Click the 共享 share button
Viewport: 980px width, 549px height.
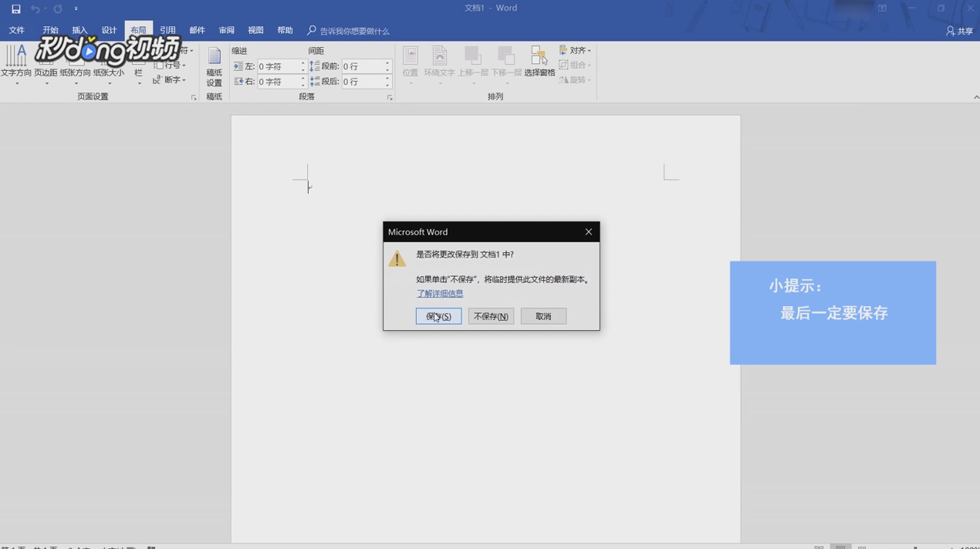coord(959,31)
